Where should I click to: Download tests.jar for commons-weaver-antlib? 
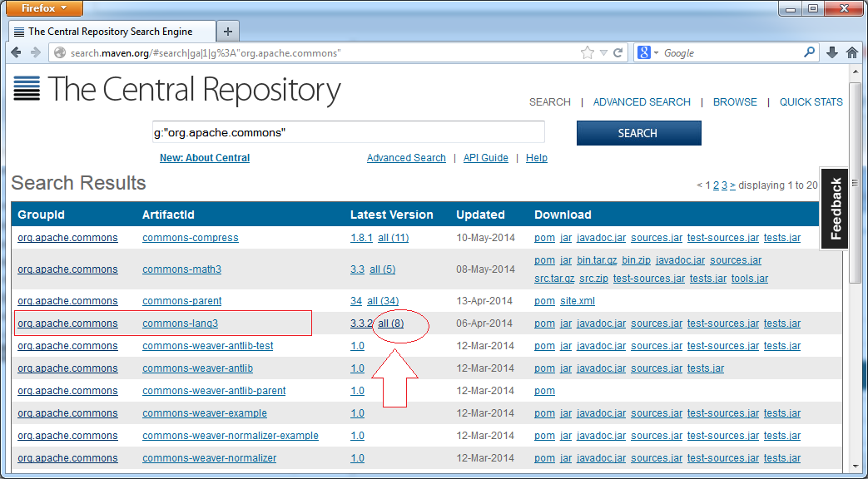pyautogui.click(x=706, y=368)
